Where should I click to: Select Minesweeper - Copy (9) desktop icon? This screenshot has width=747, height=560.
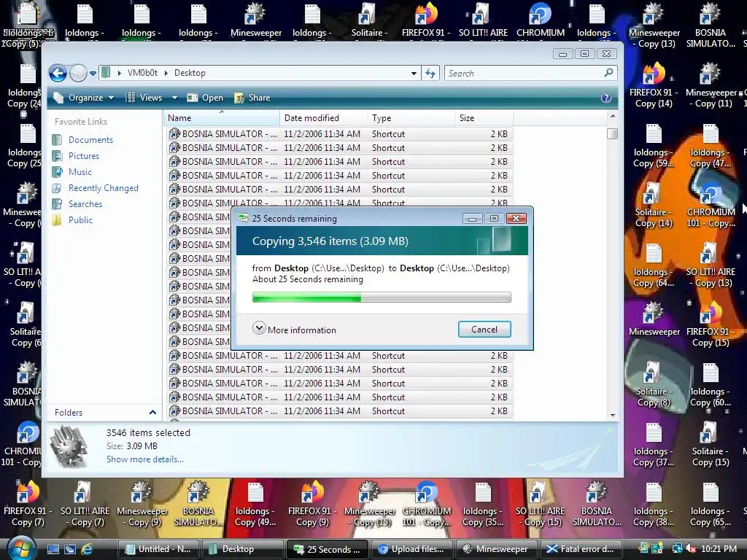click(142, 505)
